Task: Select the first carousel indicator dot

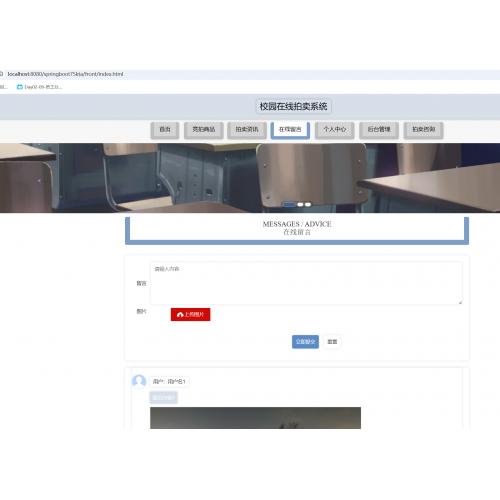Action: coord(289,204)
